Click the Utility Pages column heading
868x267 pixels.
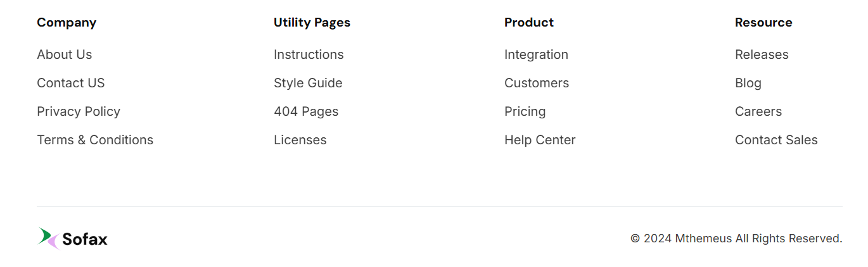[312, 22]
